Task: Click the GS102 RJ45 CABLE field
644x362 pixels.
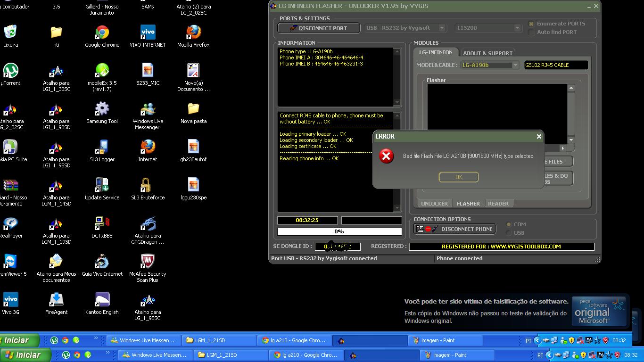Action: pos(556,65)
